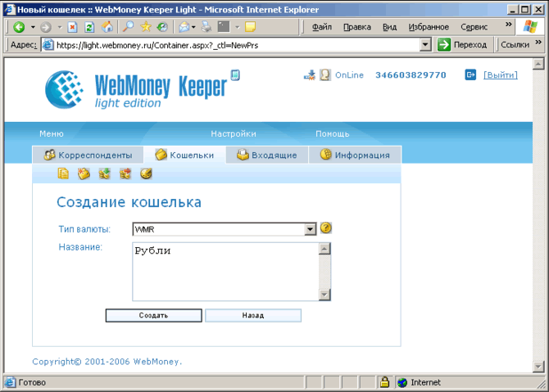
Task: Click the padlock icon in the status bar
Action: tap(384, 382)
